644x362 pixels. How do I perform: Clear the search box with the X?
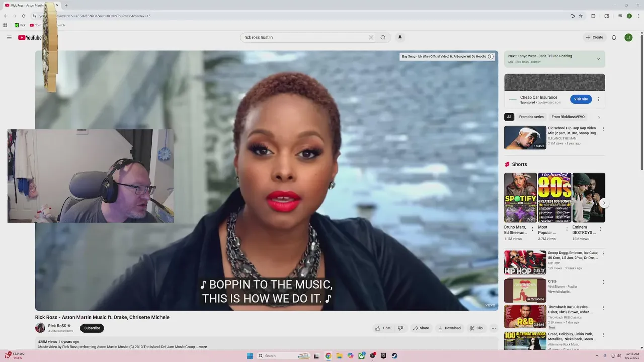point(371,37)
